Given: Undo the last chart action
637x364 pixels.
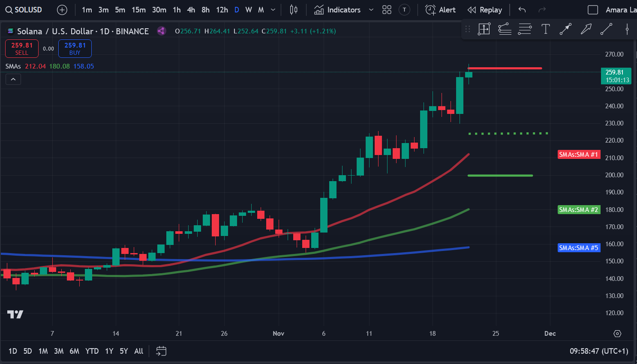Looking at the screenshot, I should pos(522,10).
